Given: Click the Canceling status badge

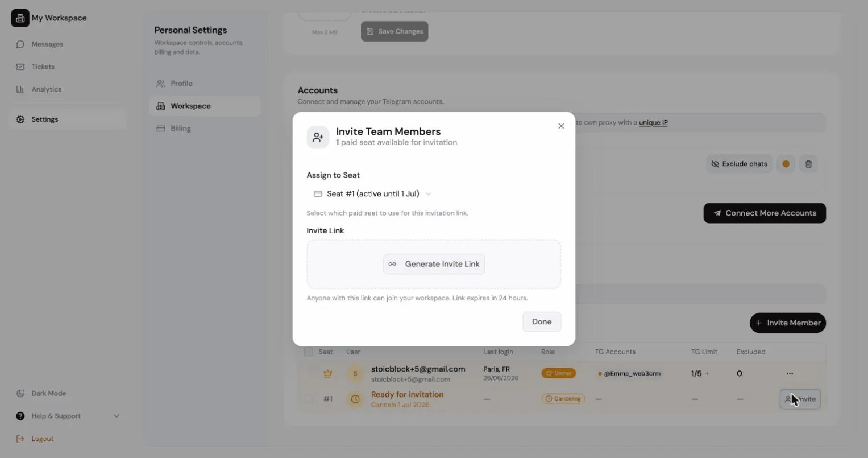Looking at the screenshot, I should [563, 399].
